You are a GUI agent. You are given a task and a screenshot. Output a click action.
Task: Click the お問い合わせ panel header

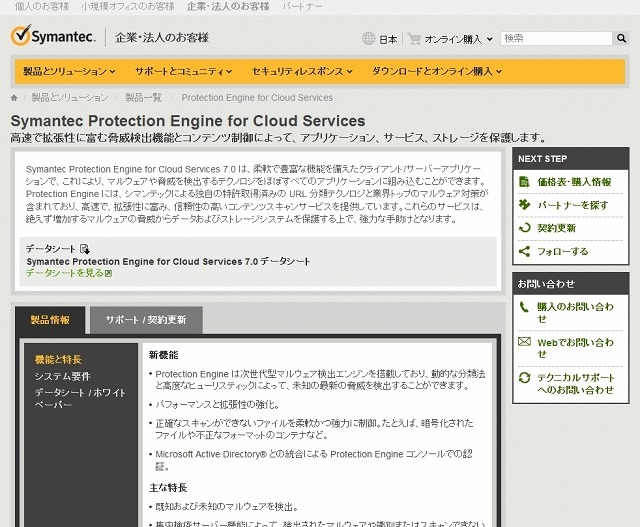(x=571, y=284)
